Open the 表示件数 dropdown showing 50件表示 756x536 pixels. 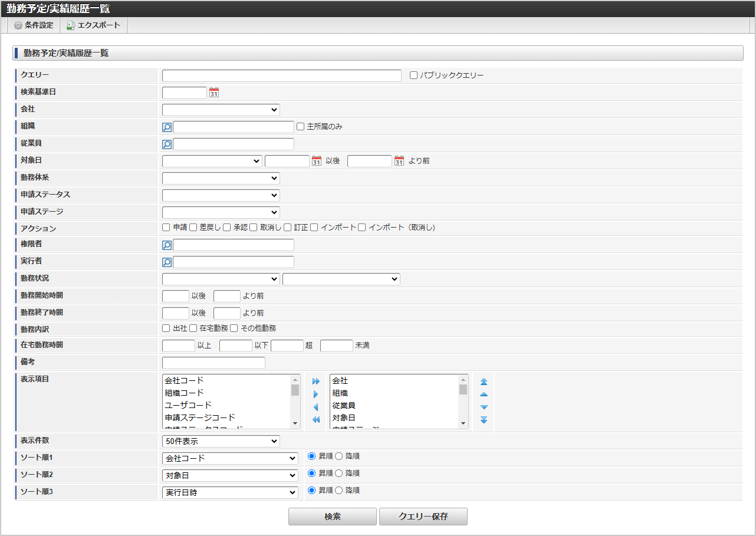[221, 441]
